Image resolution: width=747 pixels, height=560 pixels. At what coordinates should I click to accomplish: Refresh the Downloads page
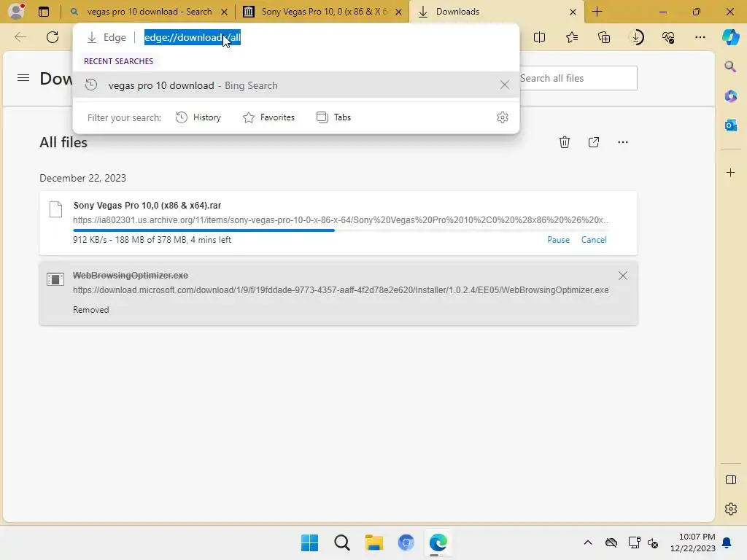(53, 37)
